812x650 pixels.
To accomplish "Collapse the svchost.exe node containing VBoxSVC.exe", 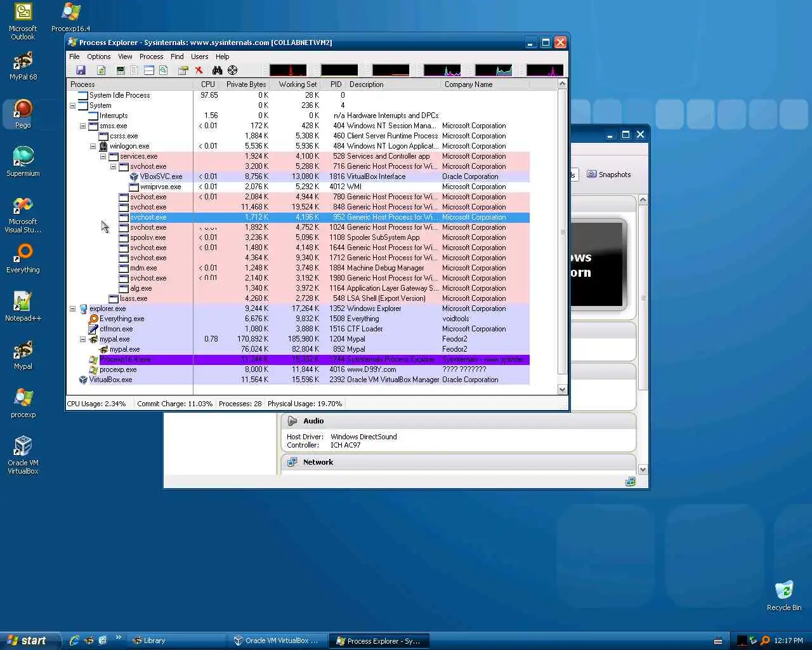I will tap(113, 166).
